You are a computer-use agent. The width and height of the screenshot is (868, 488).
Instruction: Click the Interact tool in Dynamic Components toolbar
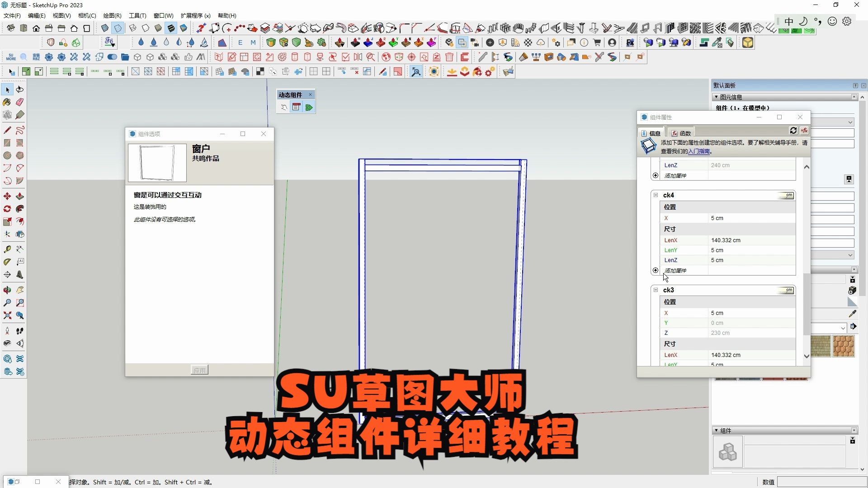pyautogui.click(x=284, y=107)
